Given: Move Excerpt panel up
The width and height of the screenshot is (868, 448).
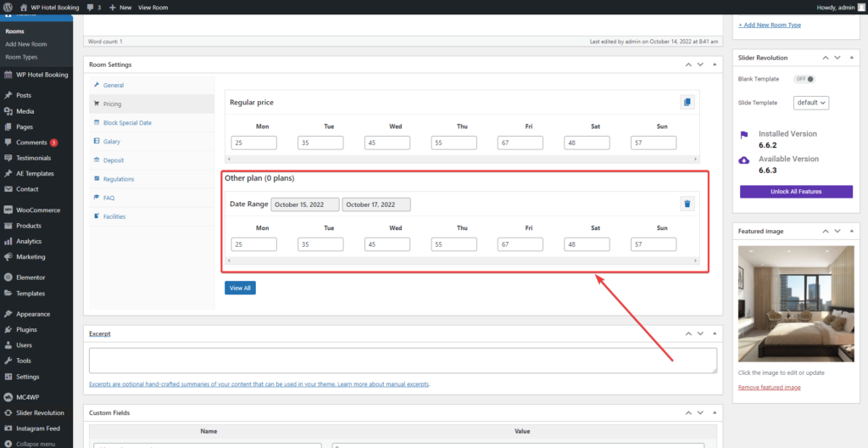Looking at the screenshot, I should [x=688, y=333].
